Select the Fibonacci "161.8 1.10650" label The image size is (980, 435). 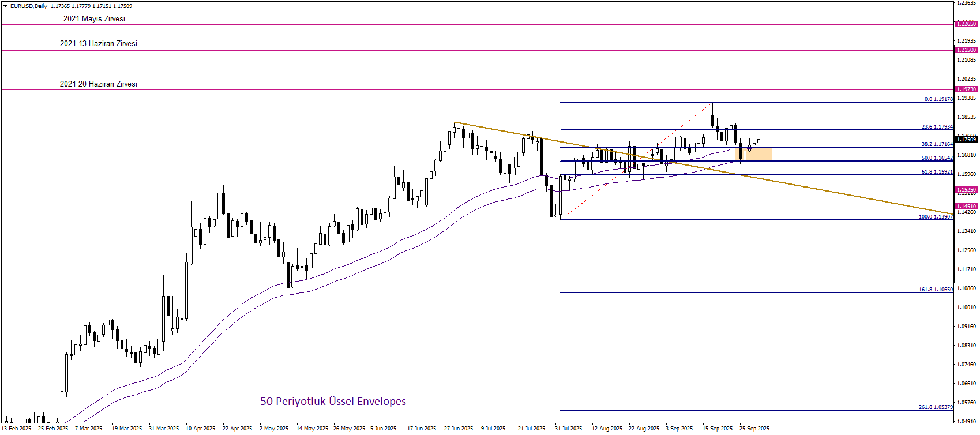[936, 290]
